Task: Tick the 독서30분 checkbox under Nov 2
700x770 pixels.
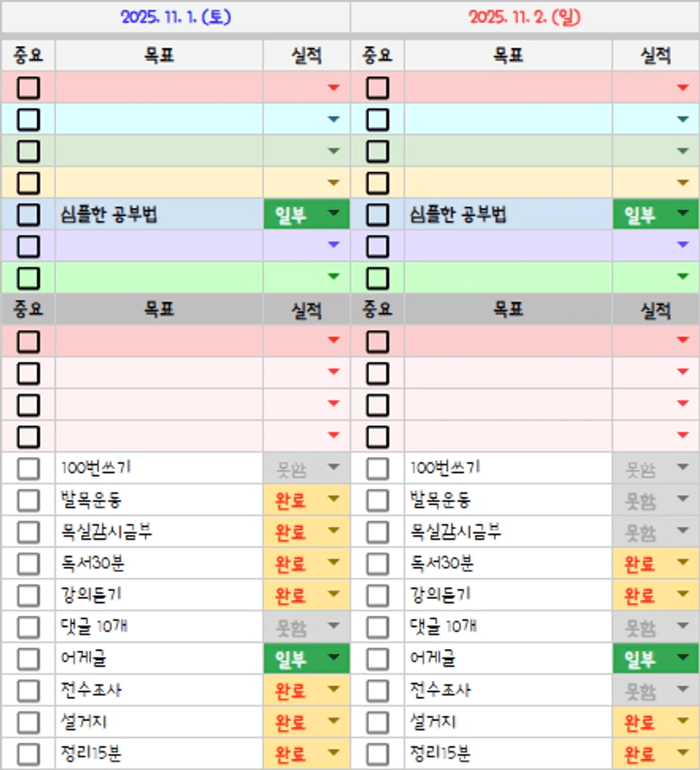Action: (378, 564)
